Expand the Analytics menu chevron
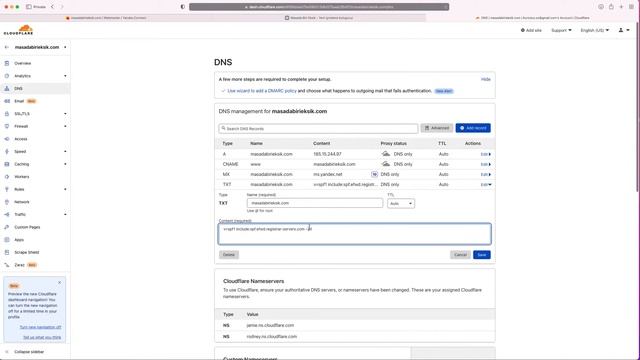The height and width of the screenshot is (360, 640). click(x=65, y=76)
